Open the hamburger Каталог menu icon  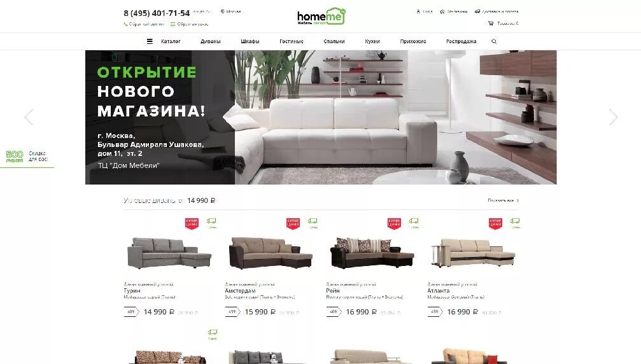click(x=150, y=41)
